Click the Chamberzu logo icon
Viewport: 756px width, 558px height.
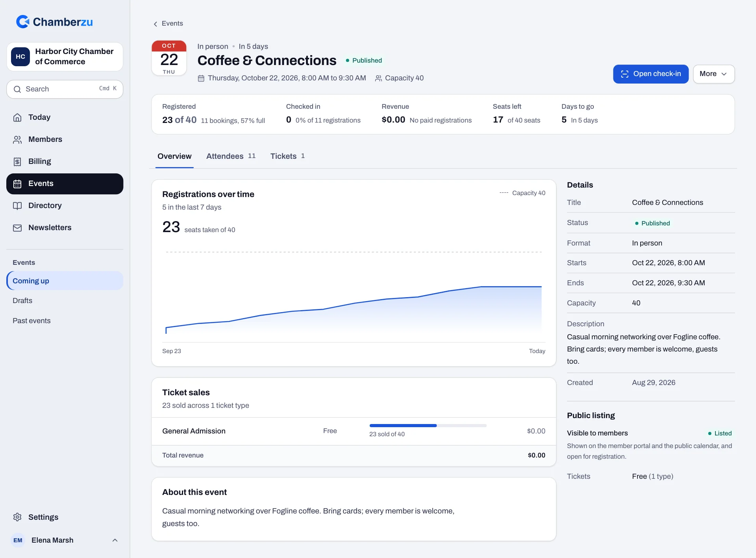pyautogui.click(x=23, y=22)
